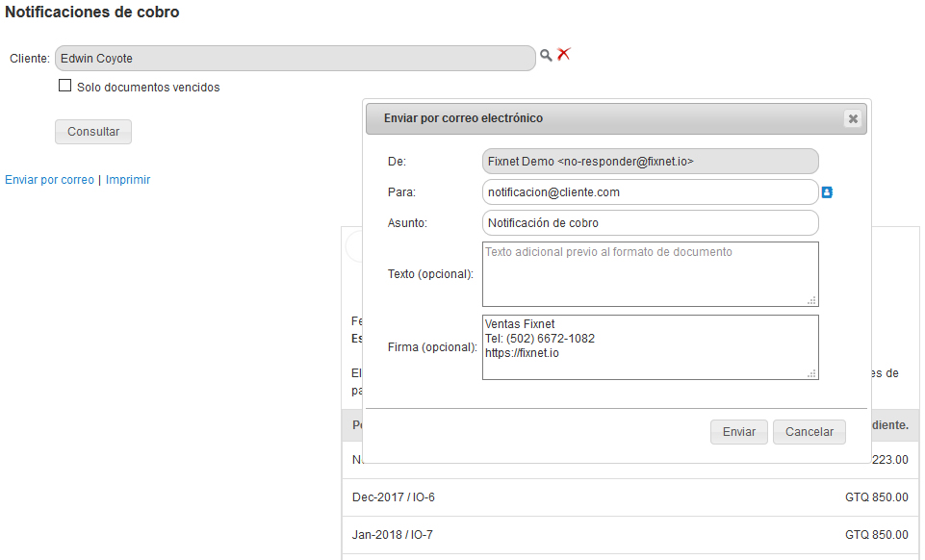Click resize grip of Firma text area
925x560 pixels.
(812, 373)
